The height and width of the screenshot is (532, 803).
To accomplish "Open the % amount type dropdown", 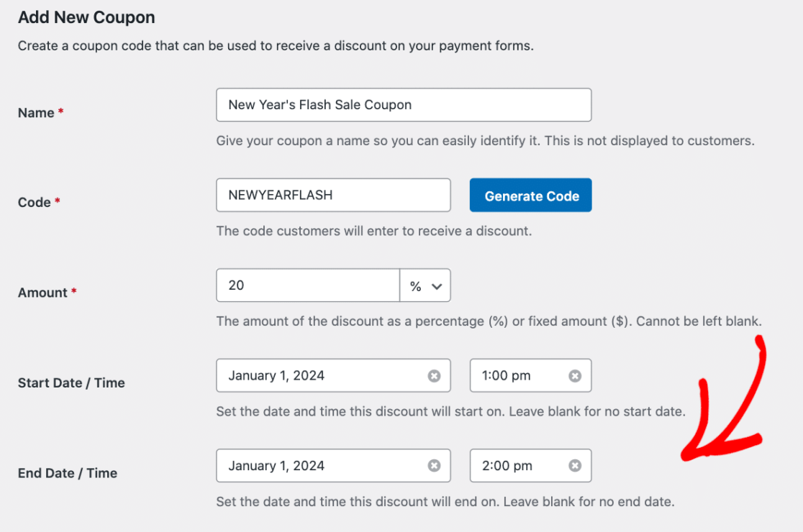I will click(x=425, y=286).
